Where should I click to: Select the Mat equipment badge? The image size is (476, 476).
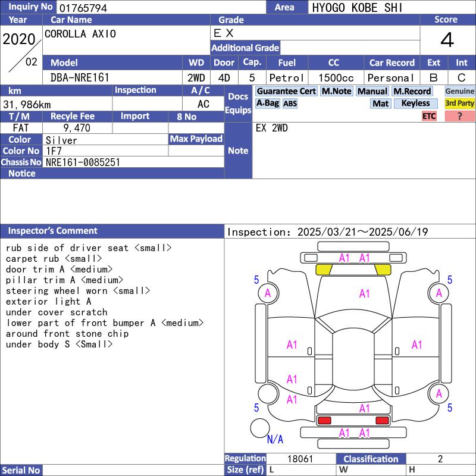(380, 104)
